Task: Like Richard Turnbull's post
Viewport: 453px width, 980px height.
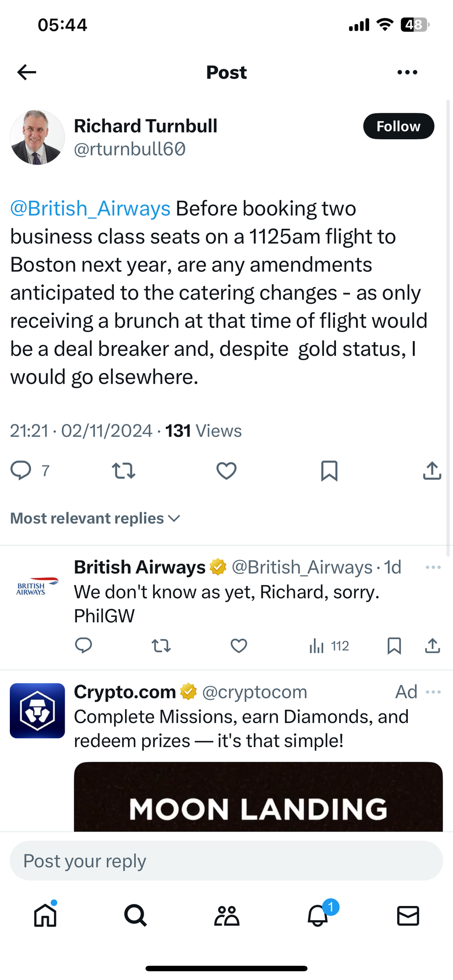Action: tap(226, 471)
